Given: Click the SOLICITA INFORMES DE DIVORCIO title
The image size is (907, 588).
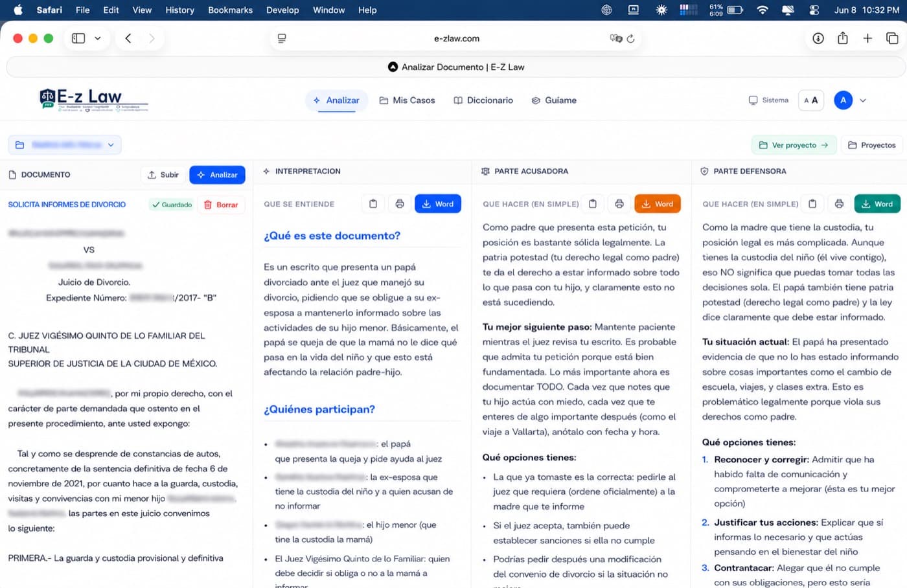Looking at the screenshot, I should click(67, 205).
